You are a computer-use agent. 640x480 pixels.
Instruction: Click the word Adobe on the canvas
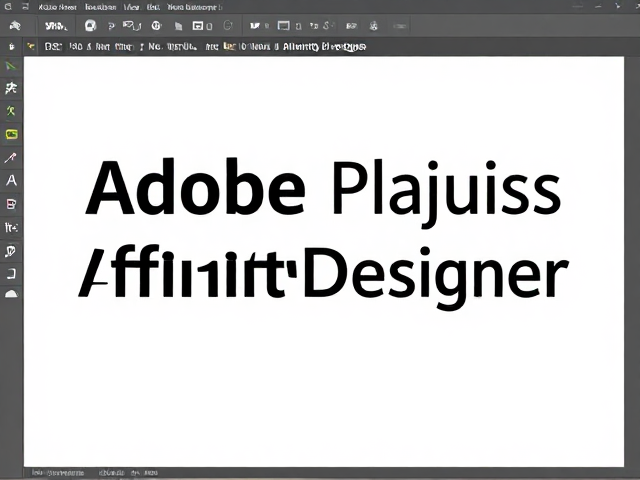195,187
